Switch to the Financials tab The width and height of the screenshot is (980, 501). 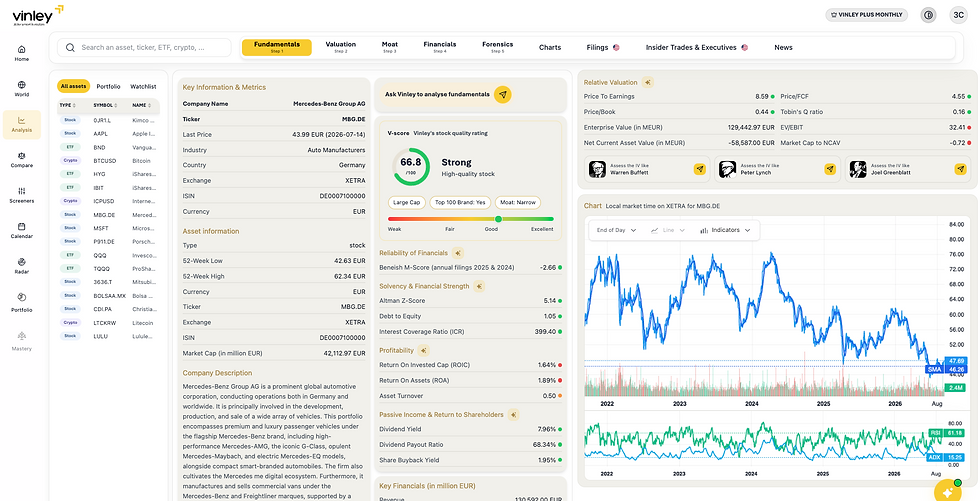tap(439, 47)
